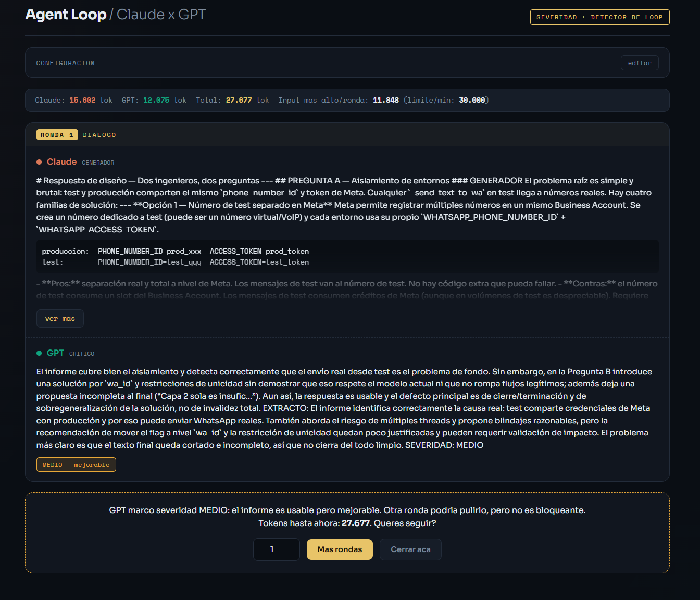Click the GENERADOR role label
Image resolution: width=700 pixels, height=600 pixels.
[x=98, y=163]
